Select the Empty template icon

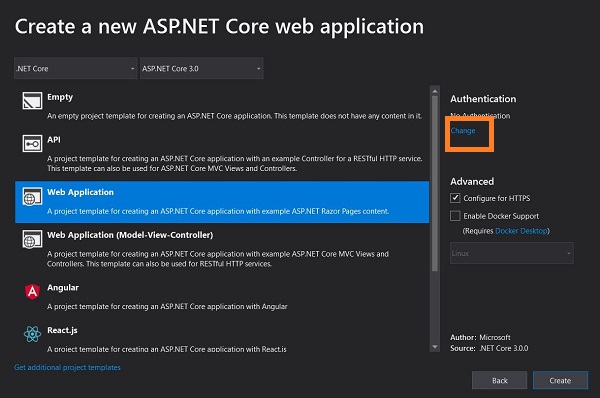click(x=32, y=100)
